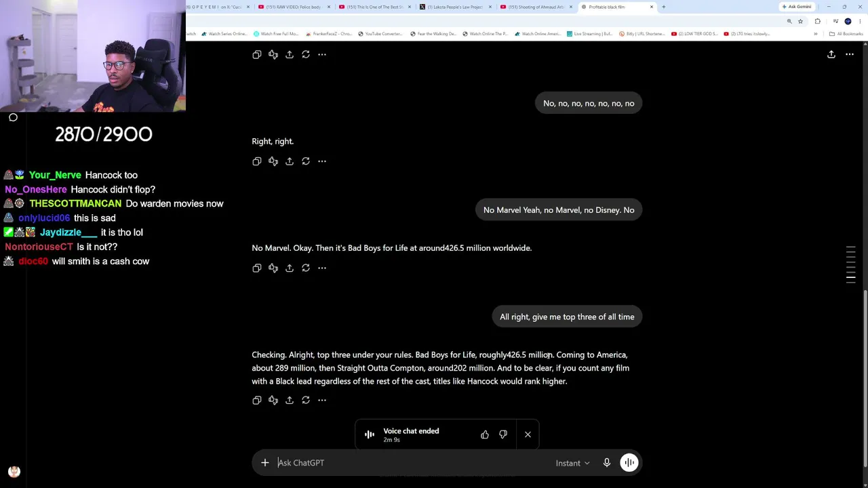The image size is (868, 488).
Task: Open the Chrome profile avatar
Action: pos(848,22)
